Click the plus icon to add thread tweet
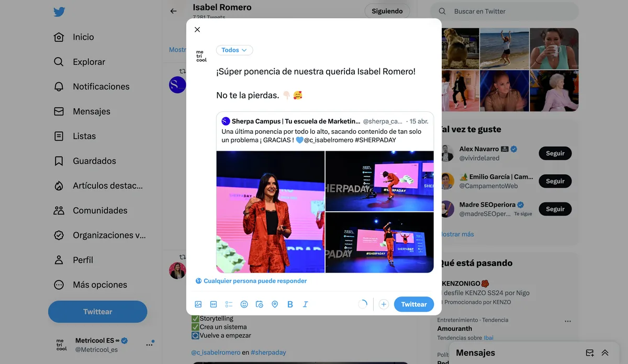The height and width of the screenshot is (364, 628). coord(384,304)
